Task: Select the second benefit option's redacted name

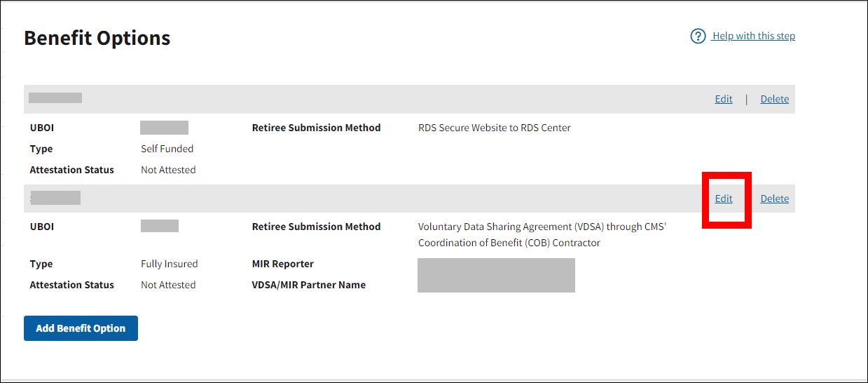Action: coord(55,198)
